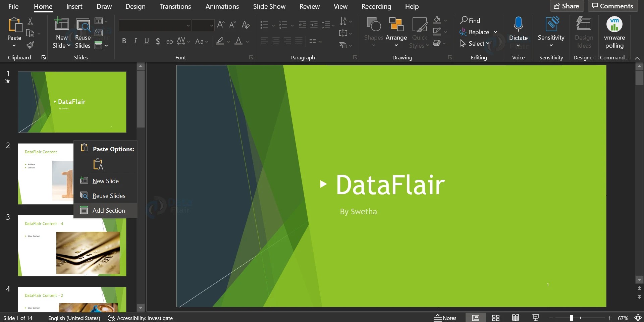The height and width of the screenshot is (322, 644).
Task: Choose Add Section from context menu
Action: click(x=105, y=210)
